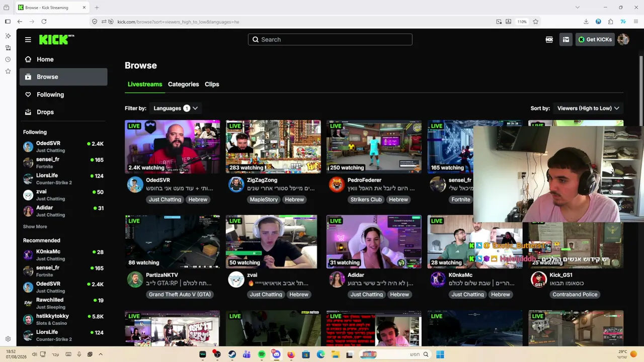The width and height of the screenshot is (644, 362).
Task: Open the Strikers Club category tag
Action: coord(366,200)
